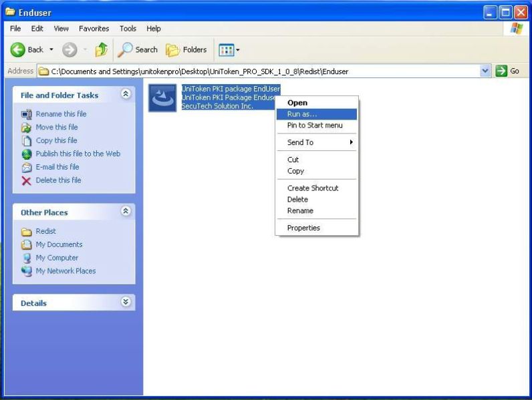Viewport: 532px width, 400px height.
Task: Expand the Address bar dropdown arrow
Action: (x=485, y=71)
